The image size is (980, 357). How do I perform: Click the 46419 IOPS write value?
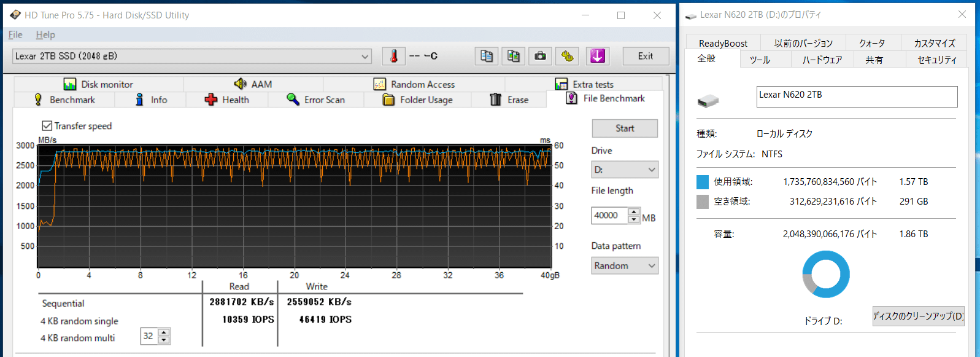pos(325,320)
